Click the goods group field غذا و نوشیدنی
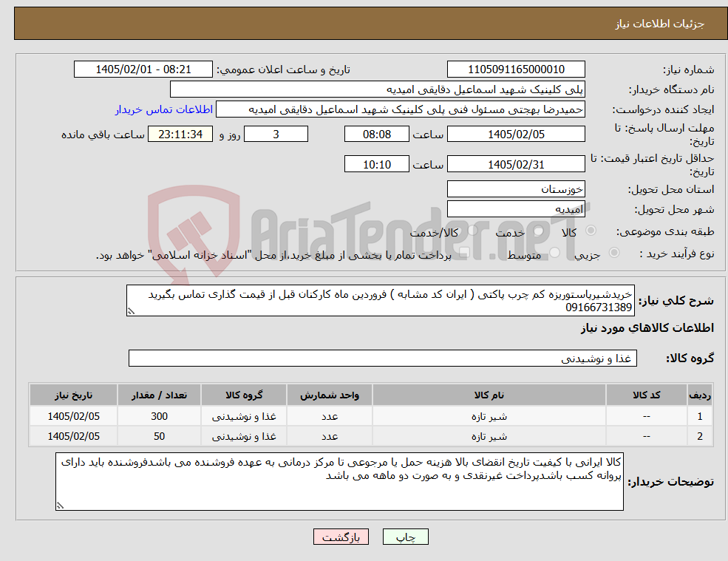This screenshot has height=561, width=728. click(383, 358)
